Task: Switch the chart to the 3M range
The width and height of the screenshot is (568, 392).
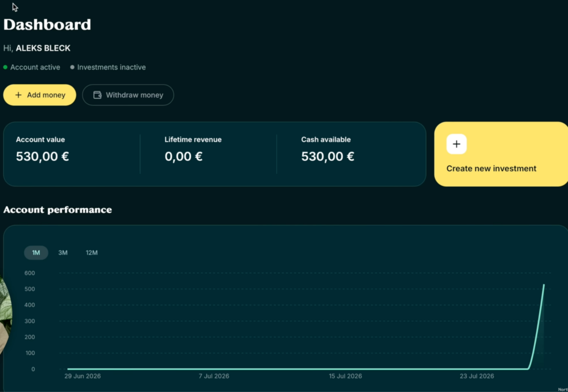Action: click(63, 253)
